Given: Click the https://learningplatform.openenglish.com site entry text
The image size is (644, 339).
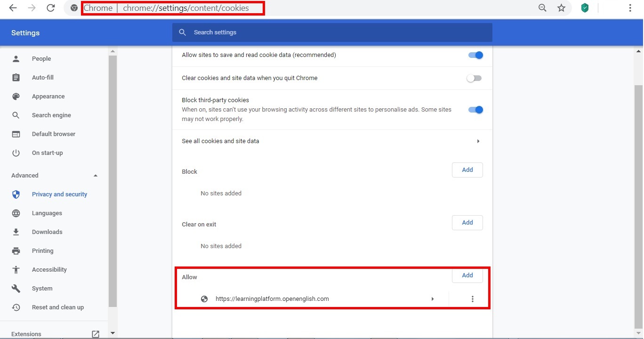Looking at the screenshot, I should coord(272,299).
